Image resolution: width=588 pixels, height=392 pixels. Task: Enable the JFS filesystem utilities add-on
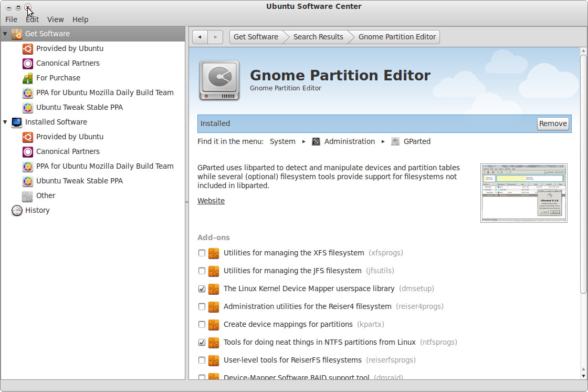(202, 271)
